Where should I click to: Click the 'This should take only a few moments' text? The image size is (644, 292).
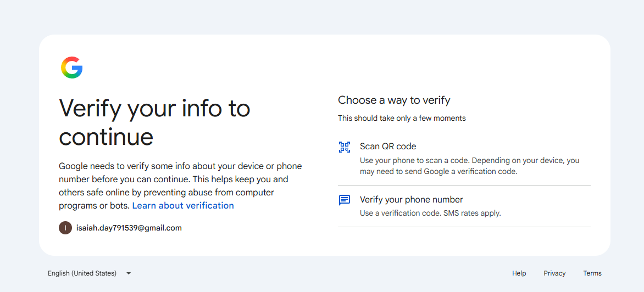pyautogui.click(x=402, y=118)
